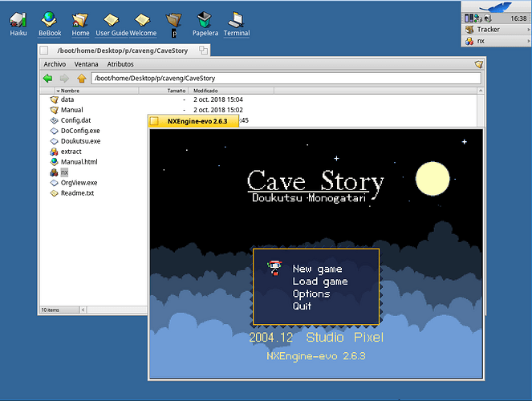Click the OrgView.exe file icon
Screen dimensions: 532x401
click(x=54, y=183)
